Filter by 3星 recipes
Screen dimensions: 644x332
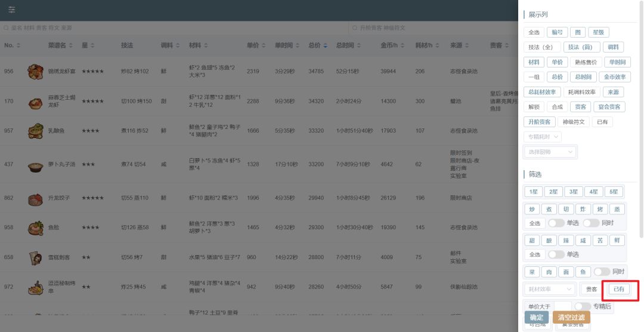coord(574,192)
